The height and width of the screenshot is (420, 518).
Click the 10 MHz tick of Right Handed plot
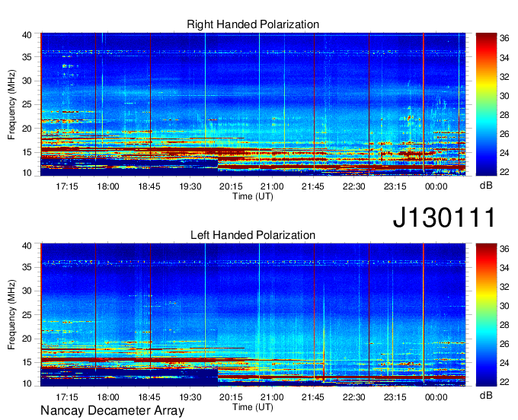pos(27,173)
